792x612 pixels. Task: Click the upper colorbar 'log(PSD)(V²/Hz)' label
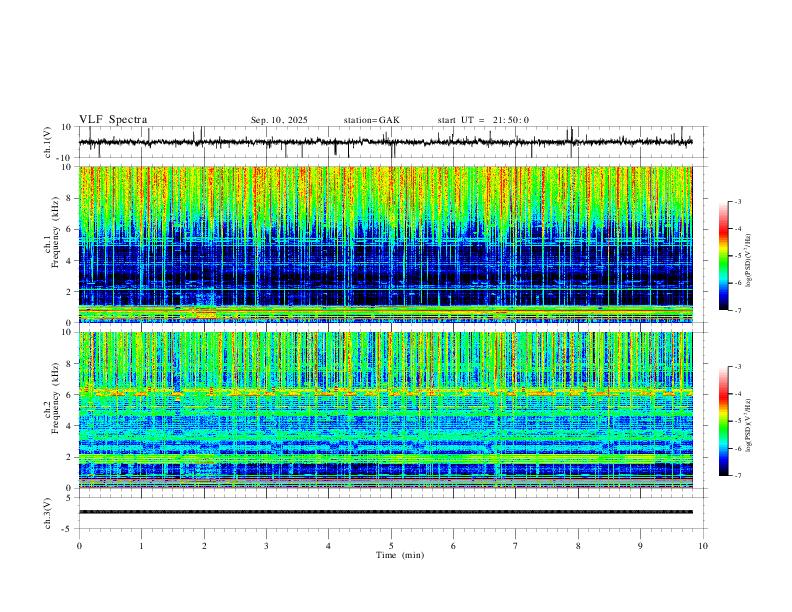click(748, 261)
